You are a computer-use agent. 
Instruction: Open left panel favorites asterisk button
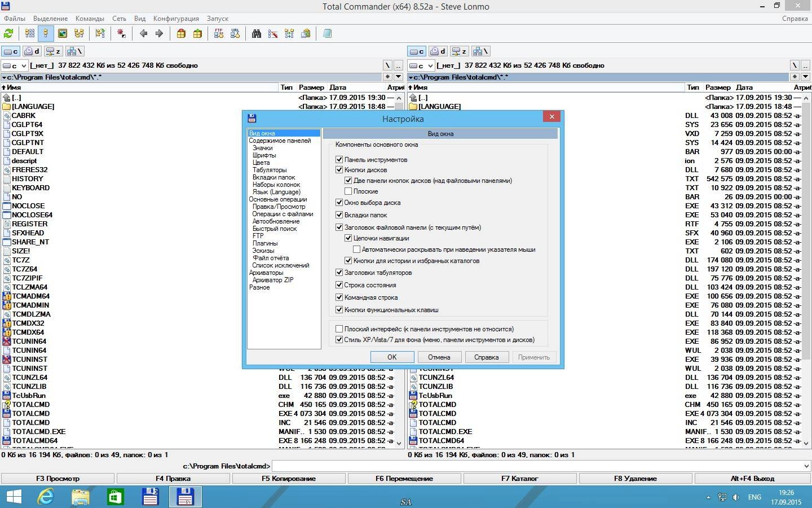pos(387,77)
